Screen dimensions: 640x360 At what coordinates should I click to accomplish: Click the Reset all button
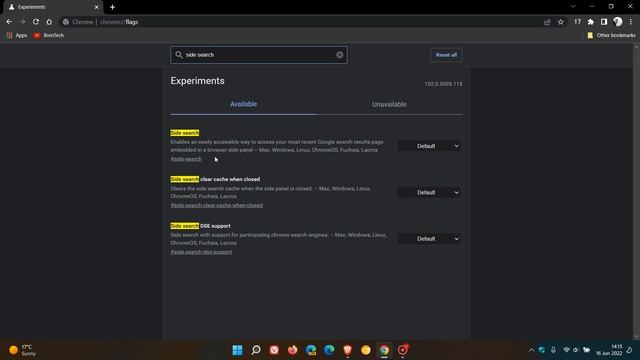pos(446,55)
